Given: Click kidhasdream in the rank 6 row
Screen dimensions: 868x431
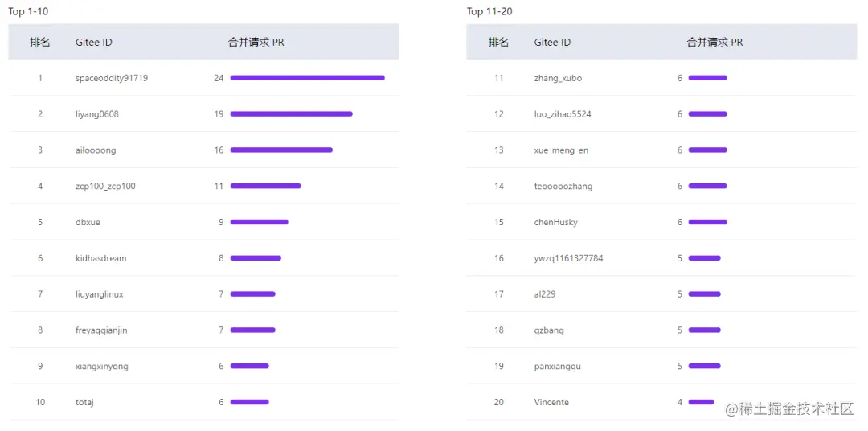Looking at the screenshot, I should pyautogui.click(x=100, y=258).
